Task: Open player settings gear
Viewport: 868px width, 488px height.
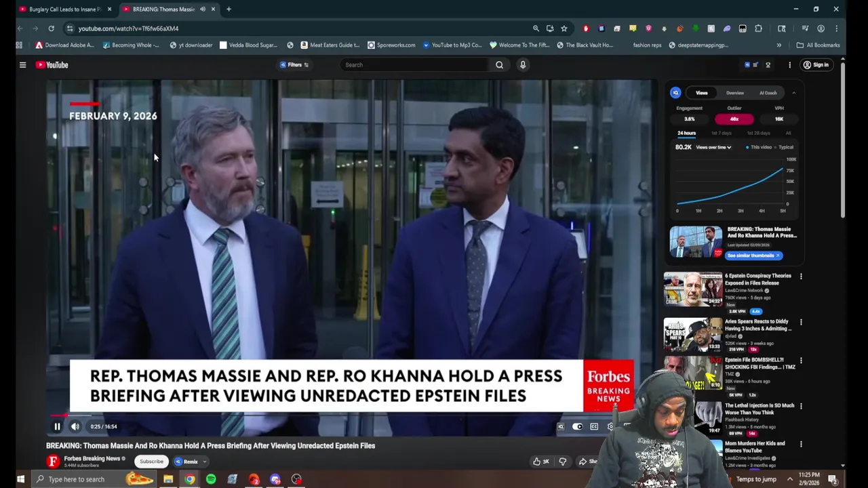Action: [x=610, y=426]
